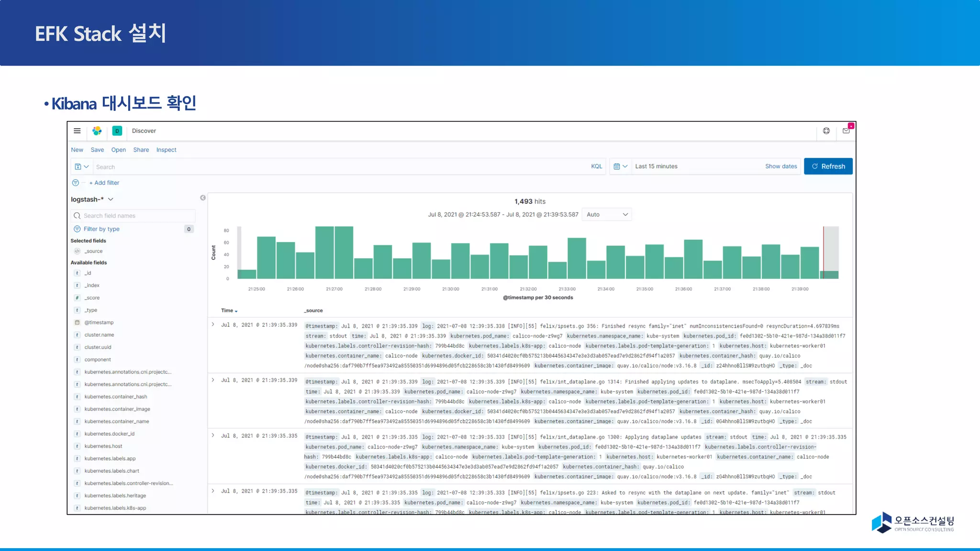Collapse the field sidebar arrow
This screenshot has width=980, height=551.
pyautogui.click(x=203, y=198)
